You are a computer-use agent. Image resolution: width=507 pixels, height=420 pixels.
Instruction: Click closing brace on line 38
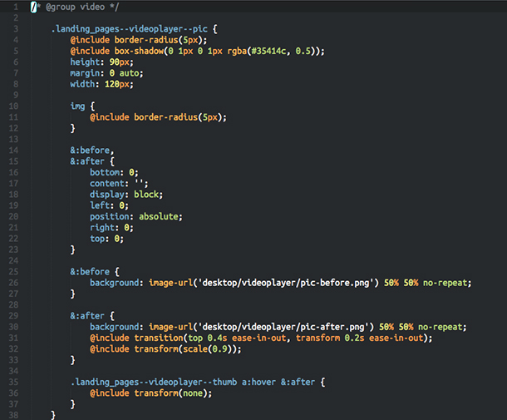[x=53, y=415]
